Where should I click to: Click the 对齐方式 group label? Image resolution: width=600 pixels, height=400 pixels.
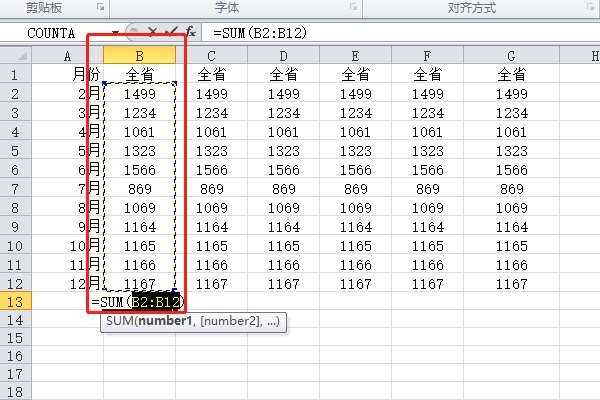[x=471, y=8]
